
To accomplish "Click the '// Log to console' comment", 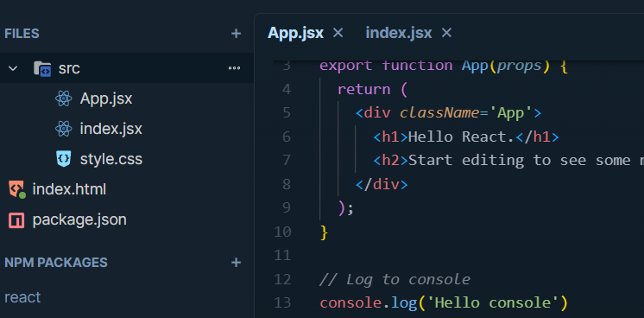I will tap(395, 279).
